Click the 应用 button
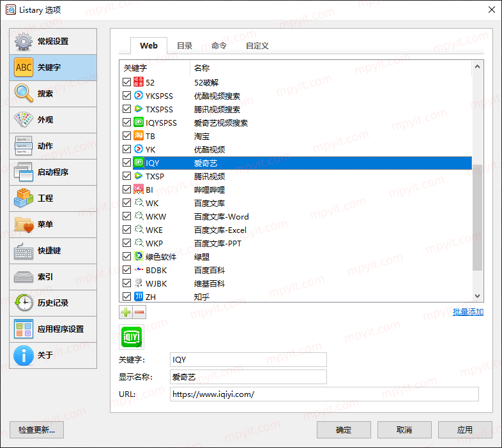Image resolution: width=502 pixels, height=448 pixels. 465,429
